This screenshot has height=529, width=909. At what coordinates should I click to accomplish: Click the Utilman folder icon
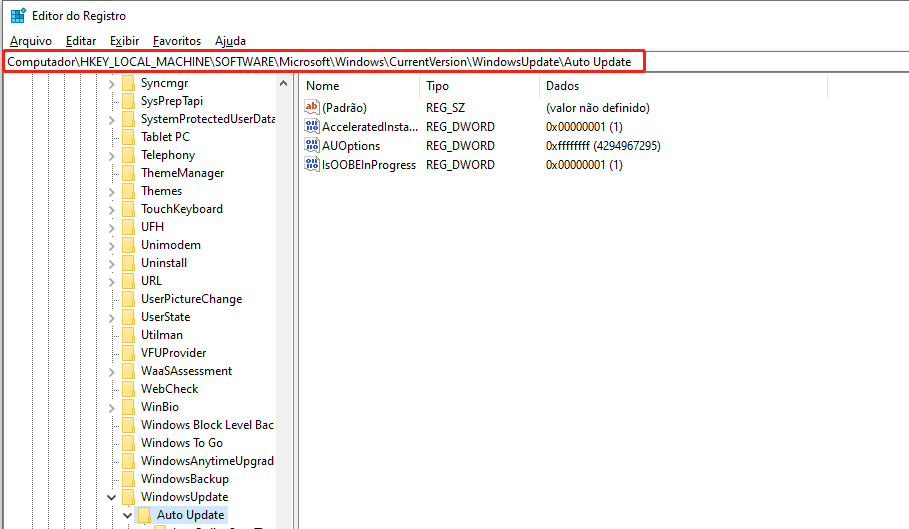pos(129,335)
